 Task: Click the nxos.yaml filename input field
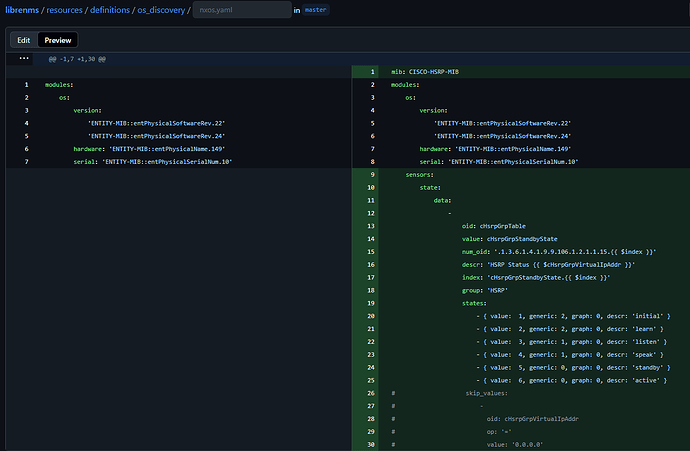(240, 10)
